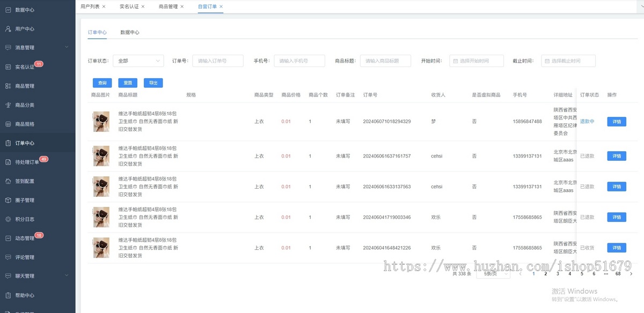Click the 实名认证 badge 11
The width and height of the screenshot is (644, 313).
[x=39, y=64]
